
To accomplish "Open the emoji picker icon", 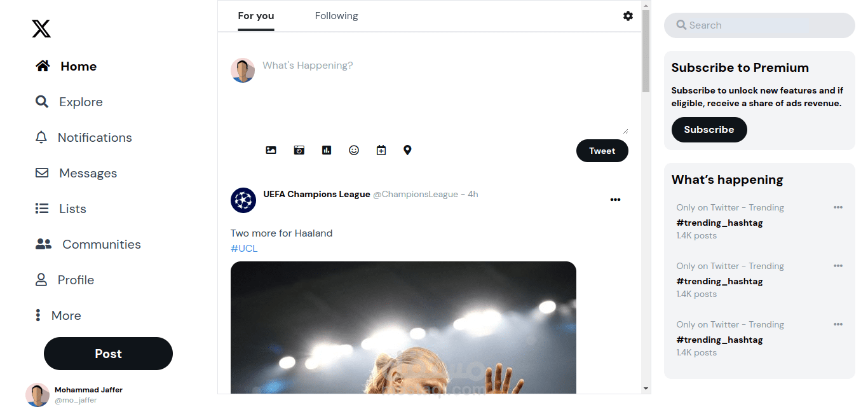I will 354,150.
